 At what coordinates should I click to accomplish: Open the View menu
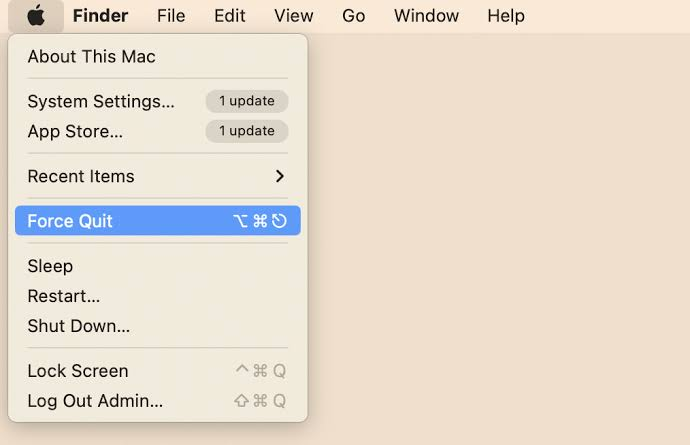click(294, 16)
